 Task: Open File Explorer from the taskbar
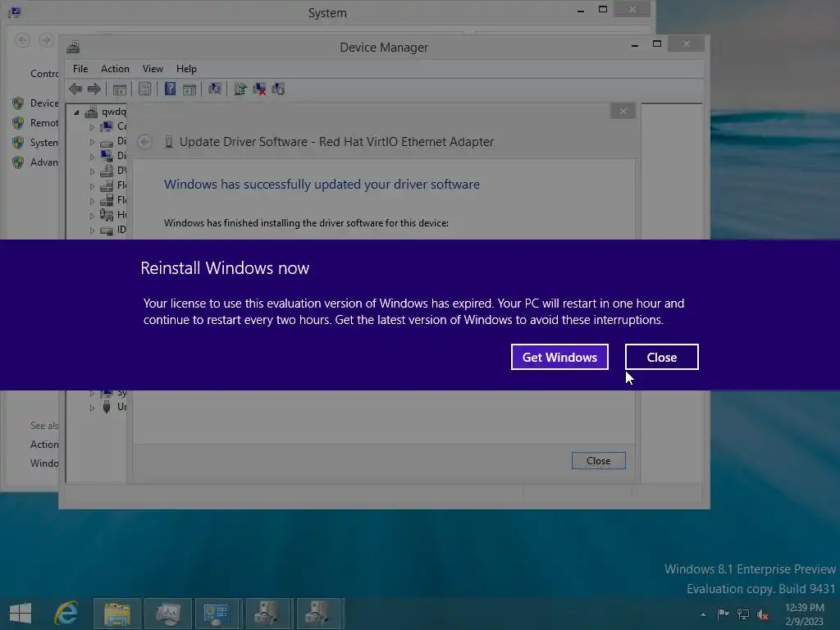pos(117,614)
